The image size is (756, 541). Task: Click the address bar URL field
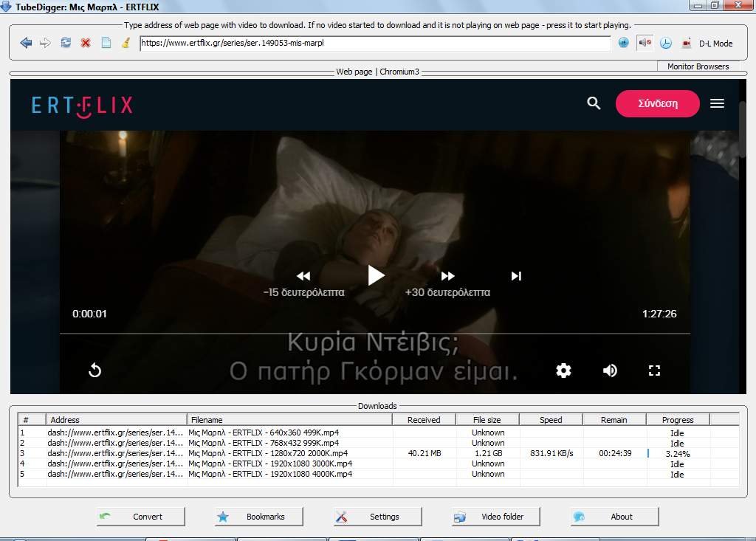coord(375,43)
